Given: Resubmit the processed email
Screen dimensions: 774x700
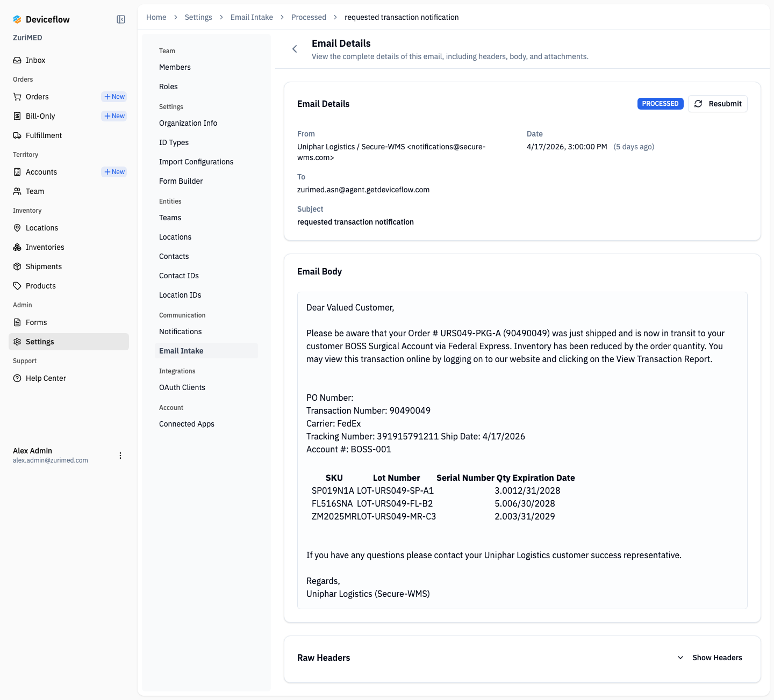Looking at the screenshot, I should click(718, 104).
